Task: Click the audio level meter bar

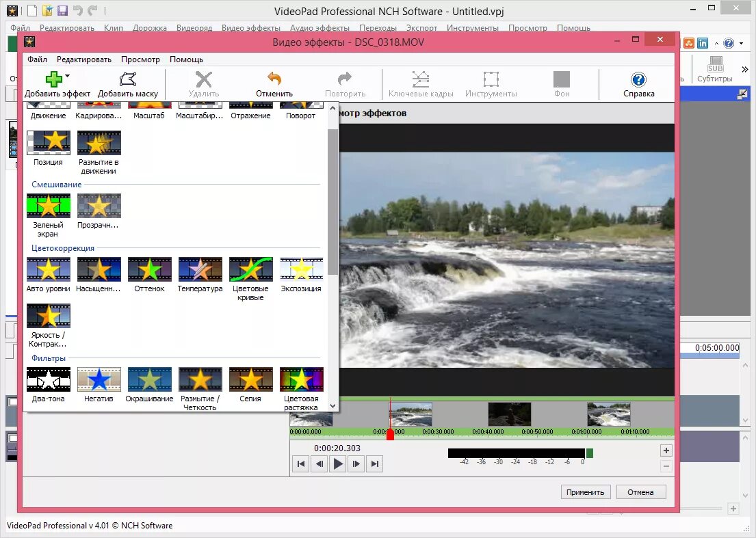Action: tap(517, 453)
